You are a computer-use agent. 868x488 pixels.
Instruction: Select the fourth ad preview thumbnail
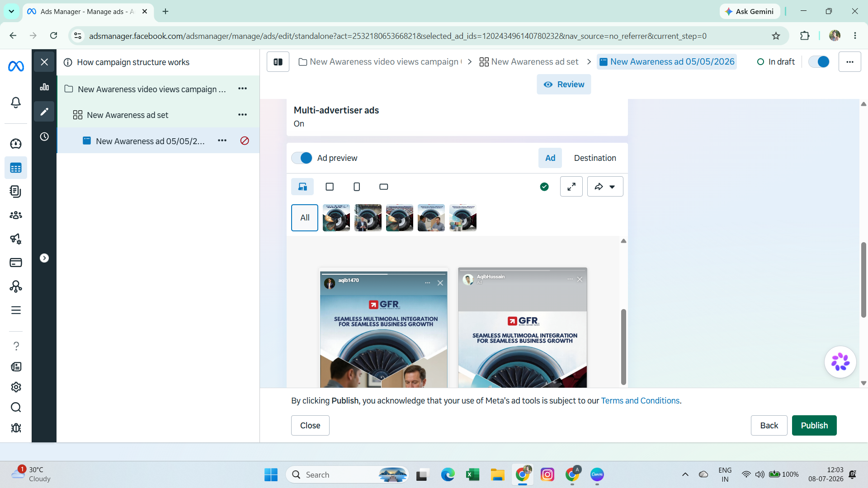(431, 218)
